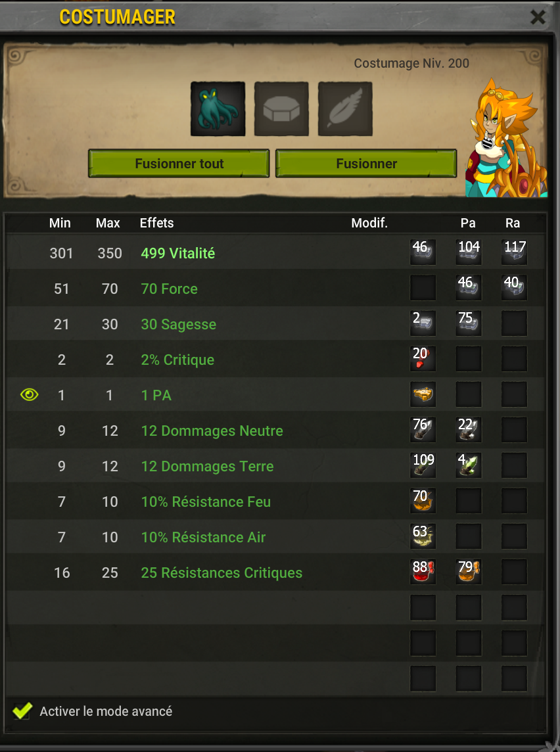Screen dimensions: 560x752
Task: Pick the 46 Pa Force rune
Action: click(469, 288)
